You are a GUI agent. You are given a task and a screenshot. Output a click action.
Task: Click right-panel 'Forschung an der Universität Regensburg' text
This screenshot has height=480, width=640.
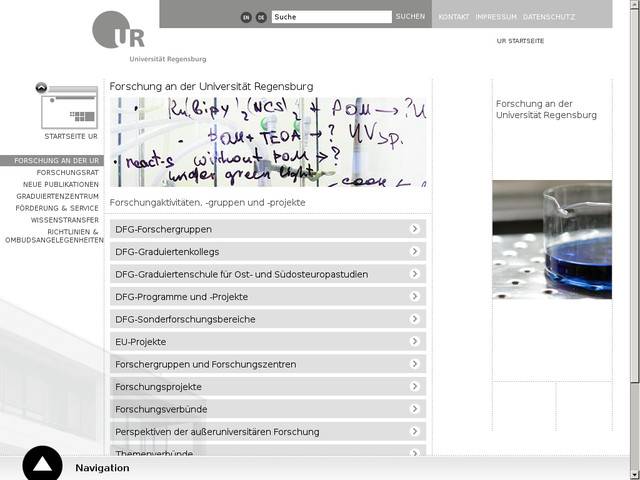[546, 109]
